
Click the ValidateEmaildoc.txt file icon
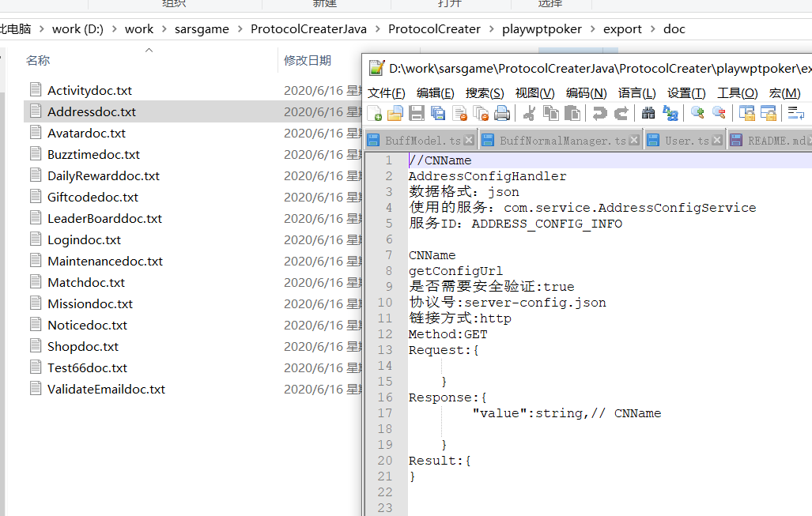[x=36, y=388]
